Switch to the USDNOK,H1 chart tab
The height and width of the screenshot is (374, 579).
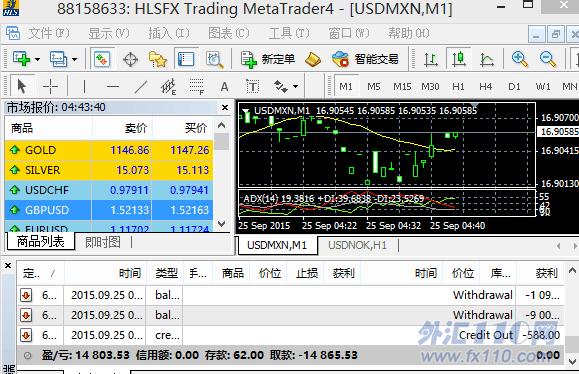(x=357, y=245)
